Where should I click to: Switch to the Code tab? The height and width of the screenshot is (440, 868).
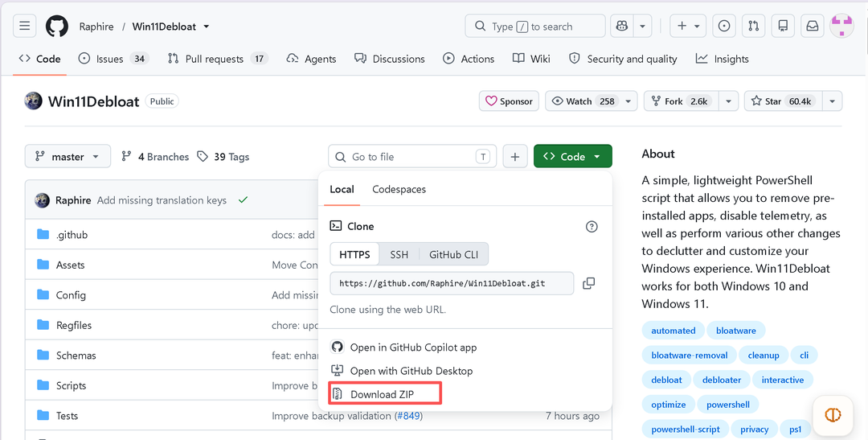coord(40,59)
